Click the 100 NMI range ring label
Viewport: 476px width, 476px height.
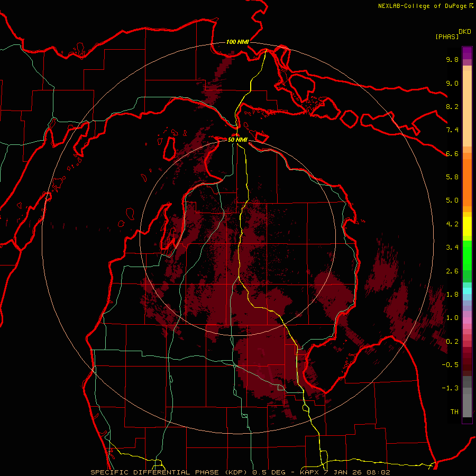237,42
